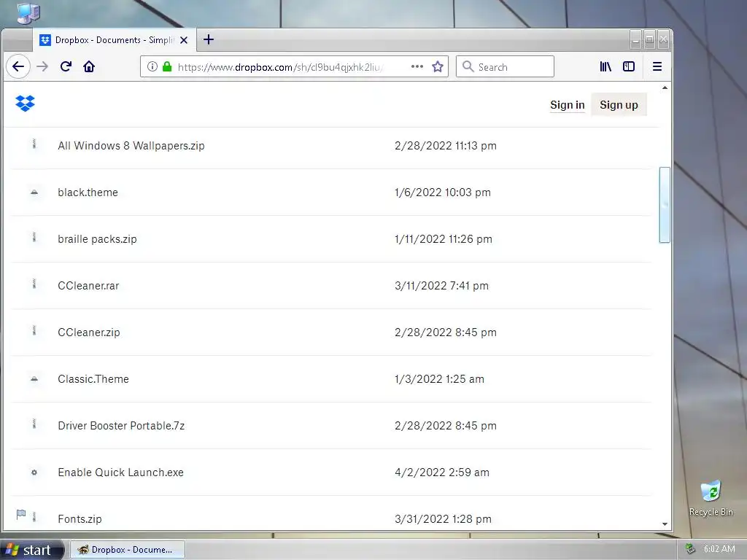Click date 2/28/2022 11:13 pm
The height and width of the screenshot is (560, 747).
coord(446,146)
